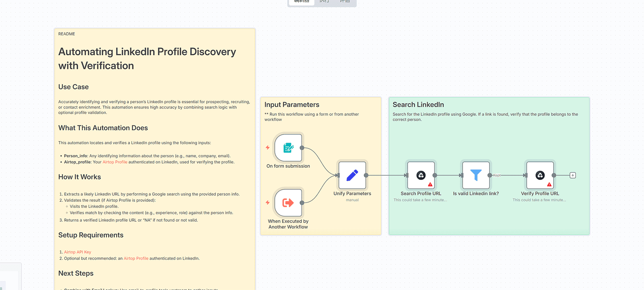
Task: Click the Kept connection label
Action: point(497,175)
